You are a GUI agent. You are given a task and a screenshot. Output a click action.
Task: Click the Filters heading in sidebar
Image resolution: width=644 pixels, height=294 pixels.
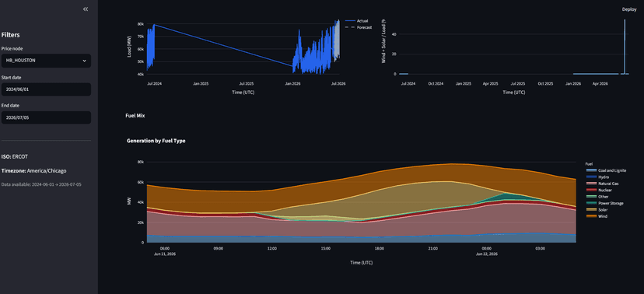coord(10,35)
